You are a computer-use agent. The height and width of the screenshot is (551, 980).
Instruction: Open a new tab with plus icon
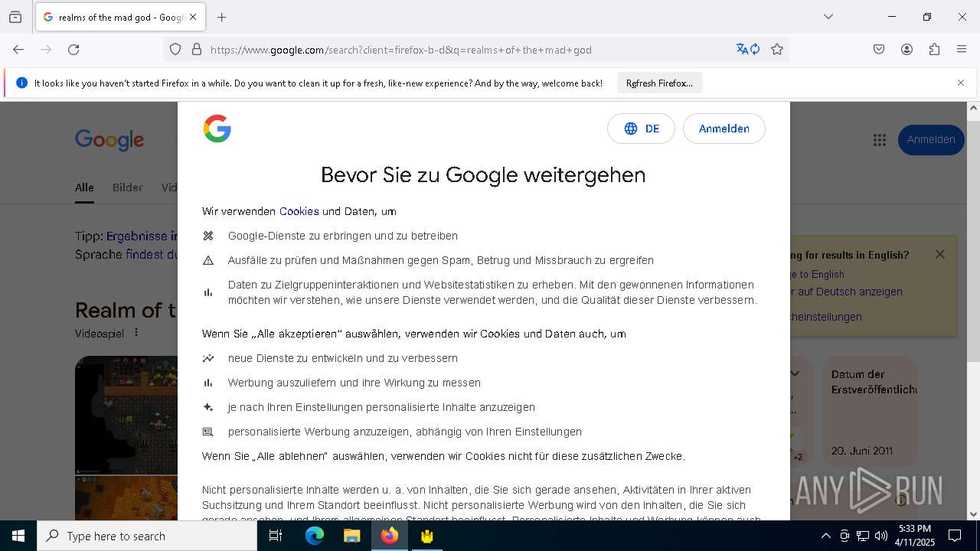222,17
